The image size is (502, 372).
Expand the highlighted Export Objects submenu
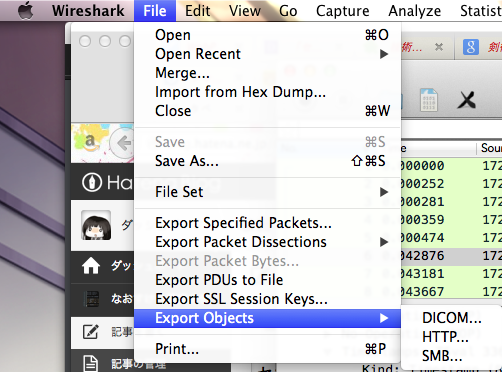click(267, 318)
